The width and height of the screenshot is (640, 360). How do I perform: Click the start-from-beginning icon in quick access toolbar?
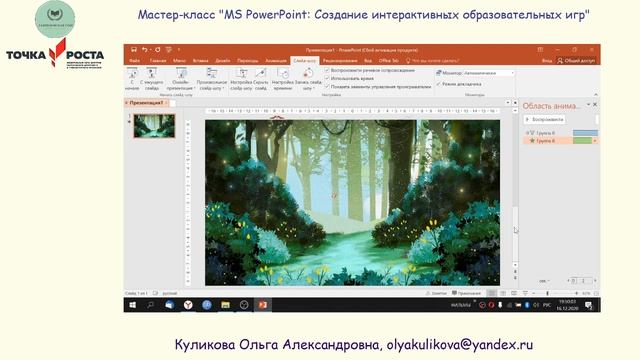pos(169,49)
